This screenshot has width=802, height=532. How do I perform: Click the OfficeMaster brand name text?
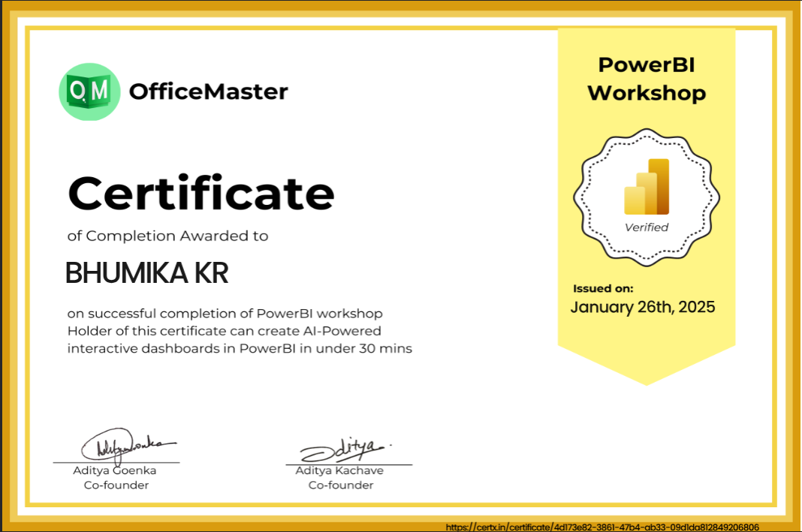pos(208,92)
